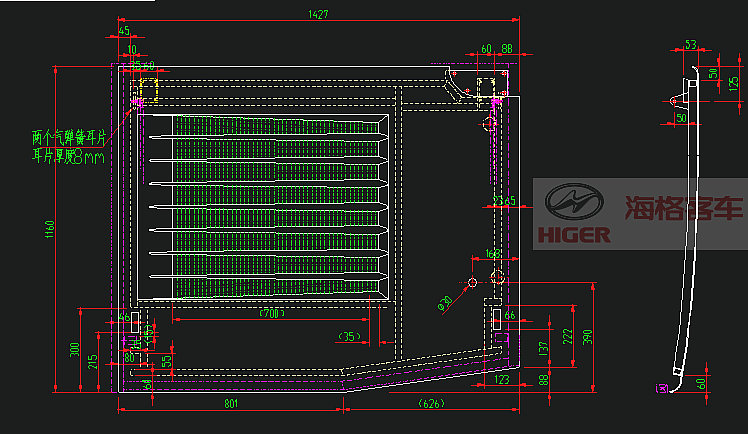Select the 123 horizontal dimension text
The width and height of the screenshot is (748, 434).
click(501, 379)
